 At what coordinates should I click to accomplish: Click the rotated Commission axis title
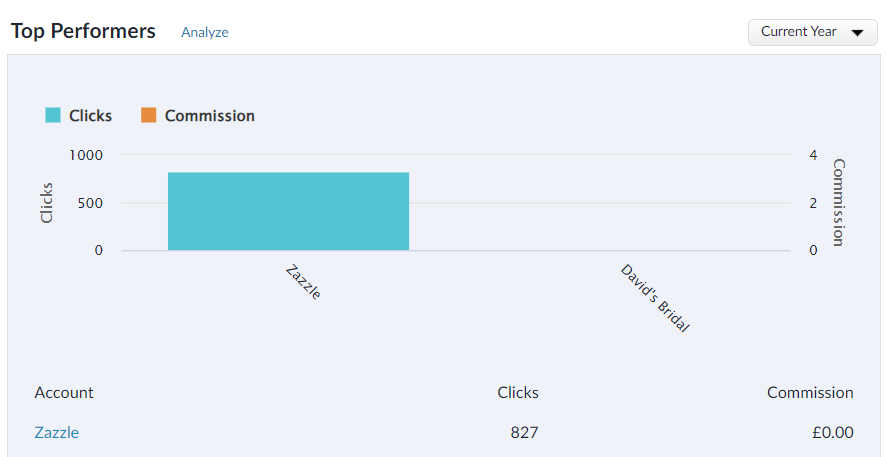tap(839, 202)
